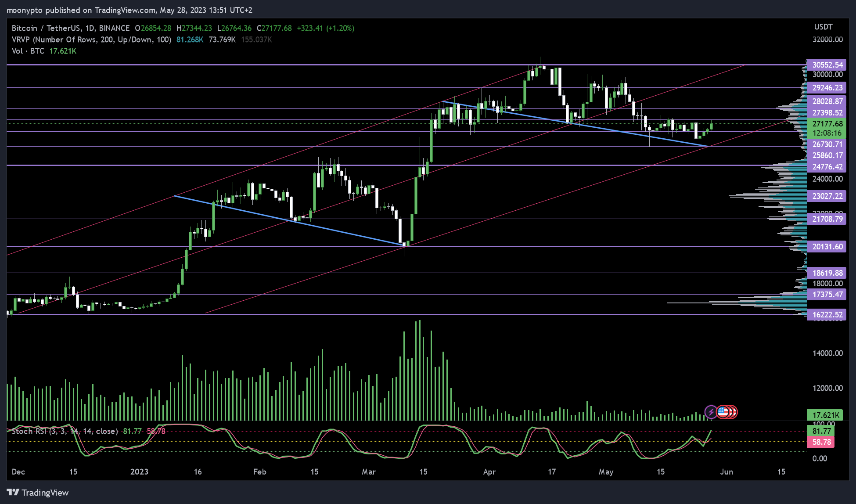
Task: Click the 26730.71 price level label
Action: point(827,144)
